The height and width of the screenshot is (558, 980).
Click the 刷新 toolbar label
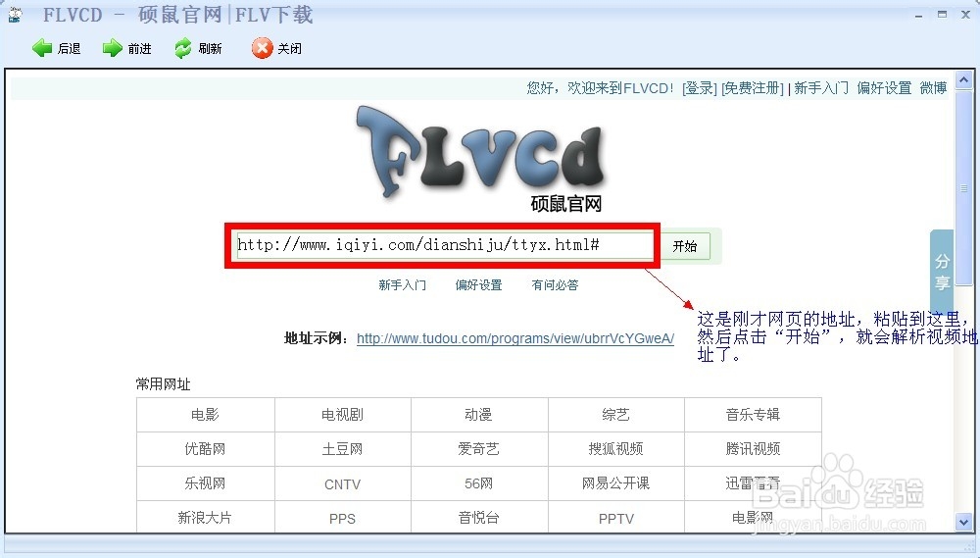(210, 49)
